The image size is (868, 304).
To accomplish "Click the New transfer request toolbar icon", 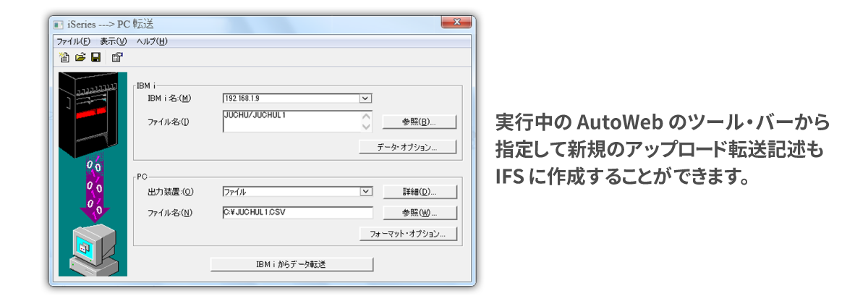I will [64, 57].
